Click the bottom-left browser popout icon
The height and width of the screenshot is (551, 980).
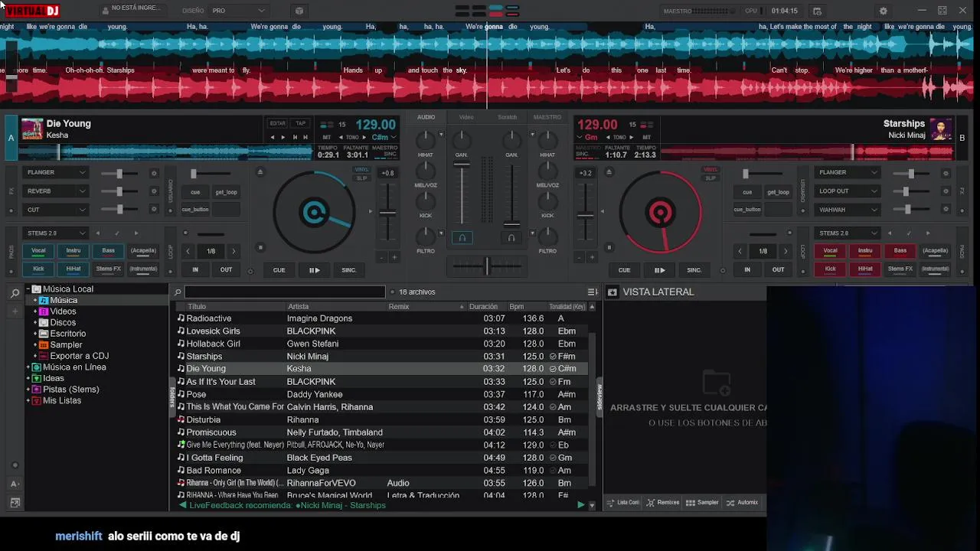pos(15,503)
